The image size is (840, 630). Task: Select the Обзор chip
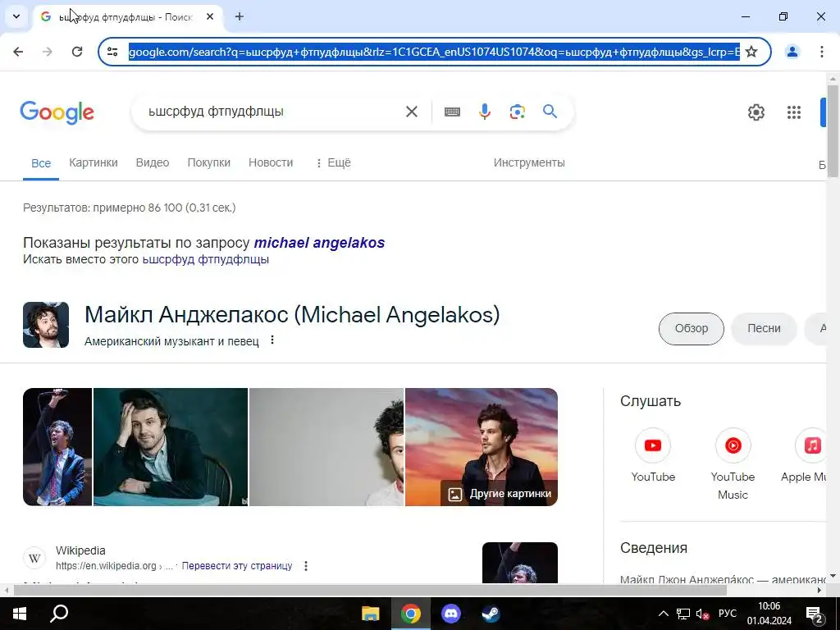coord(691,328)
